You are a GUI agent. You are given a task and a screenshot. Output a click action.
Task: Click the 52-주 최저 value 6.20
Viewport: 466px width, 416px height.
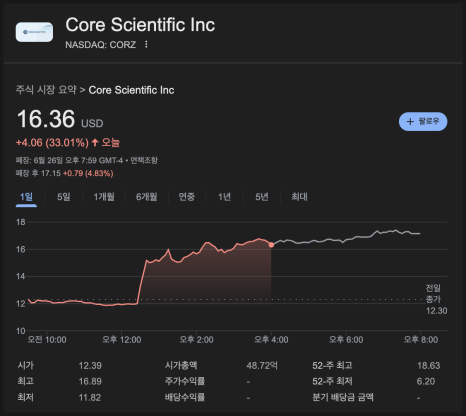point(426,381)
